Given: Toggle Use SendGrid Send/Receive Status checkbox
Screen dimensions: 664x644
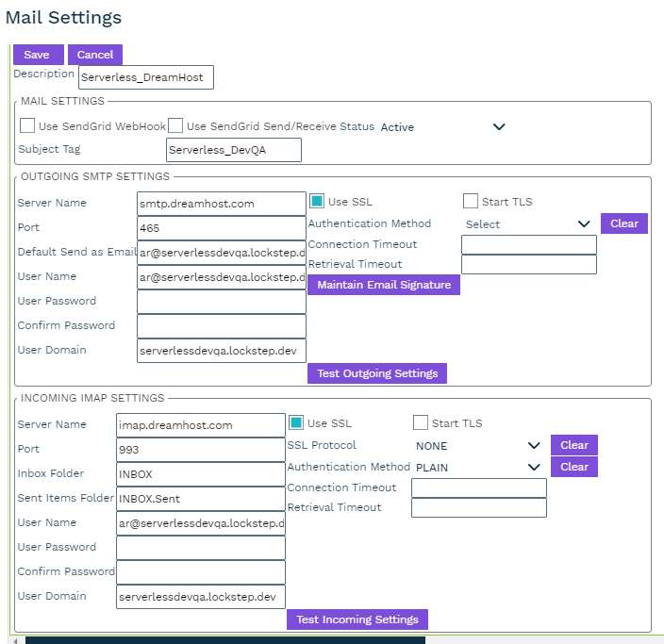Looking at the screenshot, I should 175,125.
